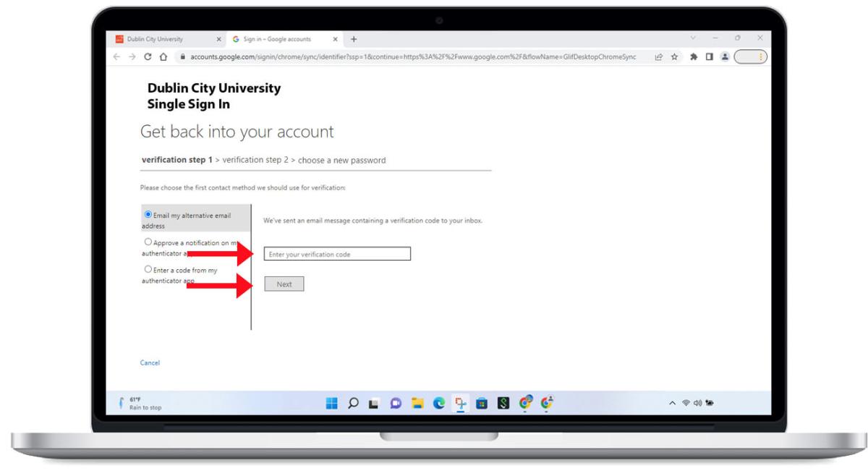Launch Microsoft Edge from the taskbar

tap(440, 403)
